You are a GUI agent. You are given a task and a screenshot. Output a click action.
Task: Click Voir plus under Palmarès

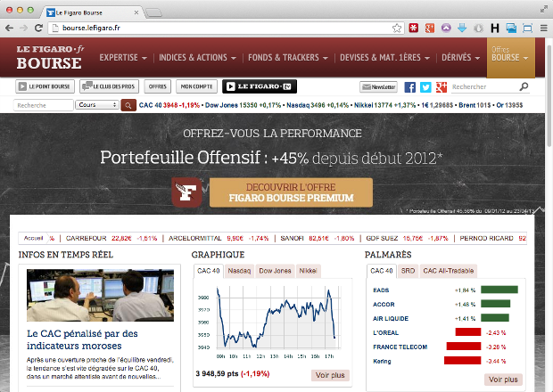click(503, 380)
